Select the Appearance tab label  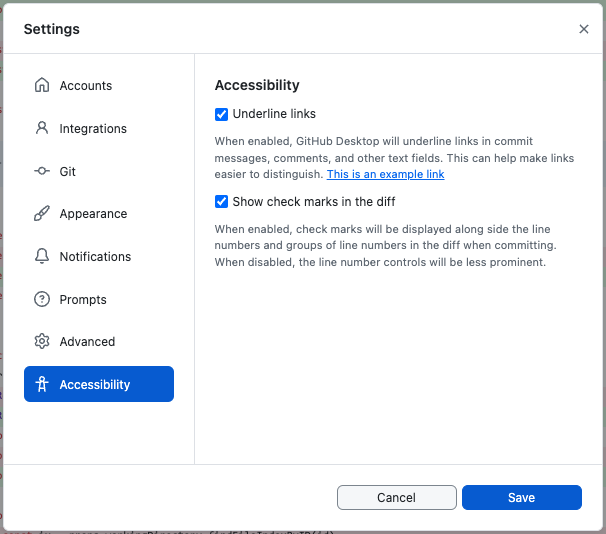tap(93, 214)
